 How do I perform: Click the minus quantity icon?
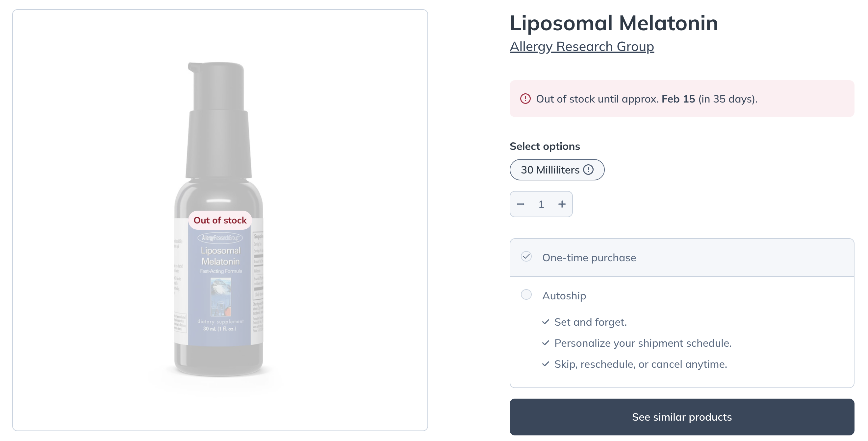pos(520,204)
